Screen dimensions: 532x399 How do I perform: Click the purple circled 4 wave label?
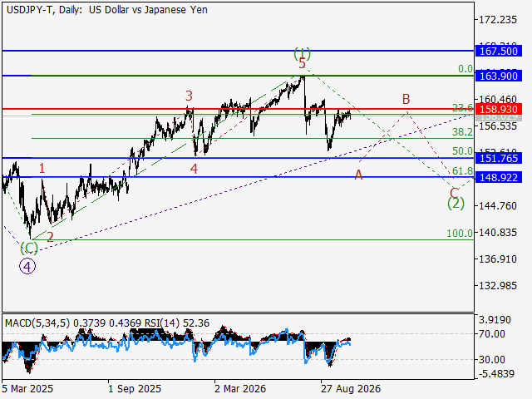tap(27, 266)
